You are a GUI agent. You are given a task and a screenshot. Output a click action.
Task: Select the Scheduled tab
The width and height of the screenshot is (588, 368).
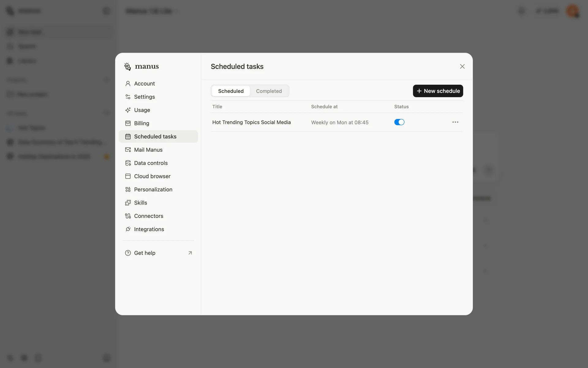[231, 91]
